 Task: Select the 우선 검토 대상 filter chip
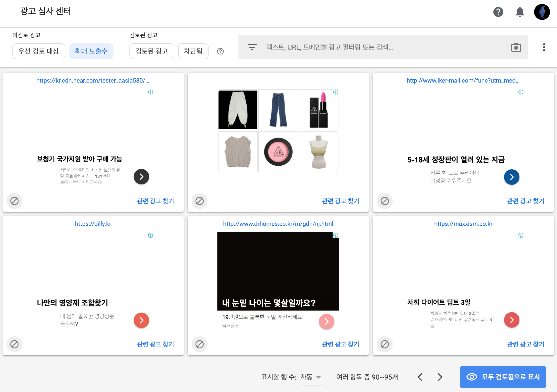click(39, 51)
